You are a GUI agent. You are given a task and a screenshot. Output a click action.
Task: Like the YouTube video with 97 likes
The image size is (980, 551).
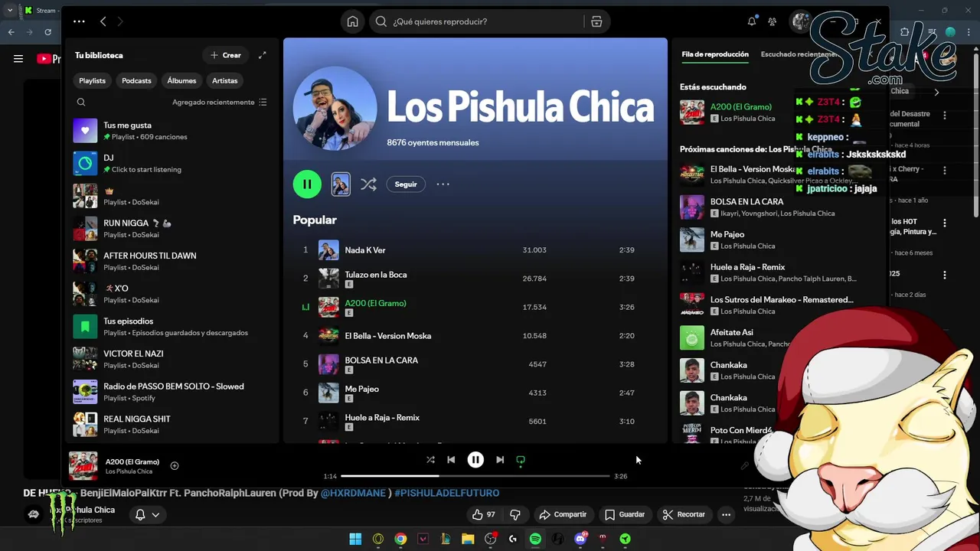484,514
